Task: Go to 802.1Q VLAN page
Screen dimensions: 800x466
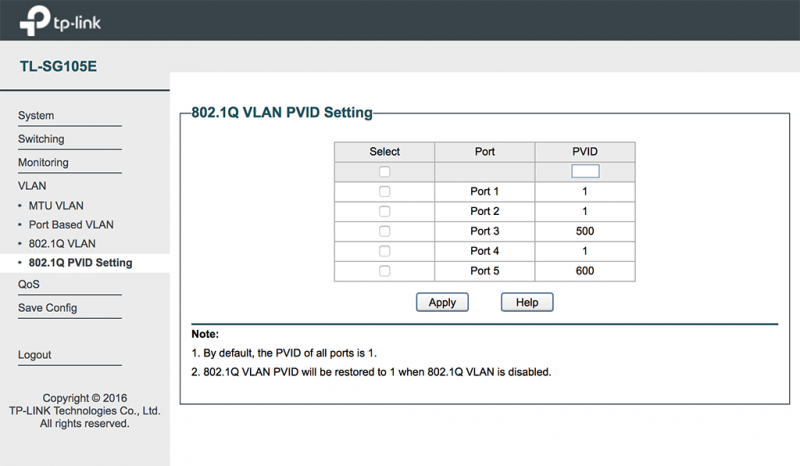Action: click(x=62, y=243)
